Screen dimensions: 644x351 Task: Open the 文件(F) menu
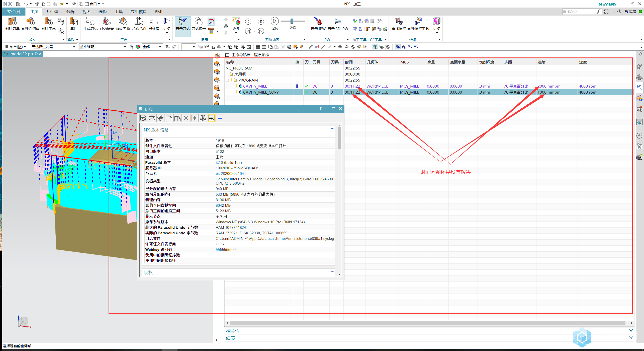click(14, 12)
